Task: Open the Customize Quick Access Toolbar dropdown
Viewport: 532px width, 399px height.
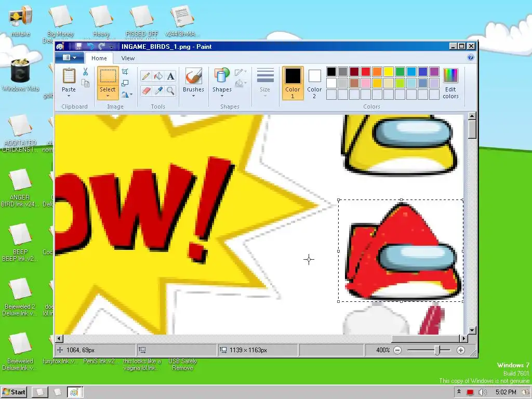Action: [111, 46]
